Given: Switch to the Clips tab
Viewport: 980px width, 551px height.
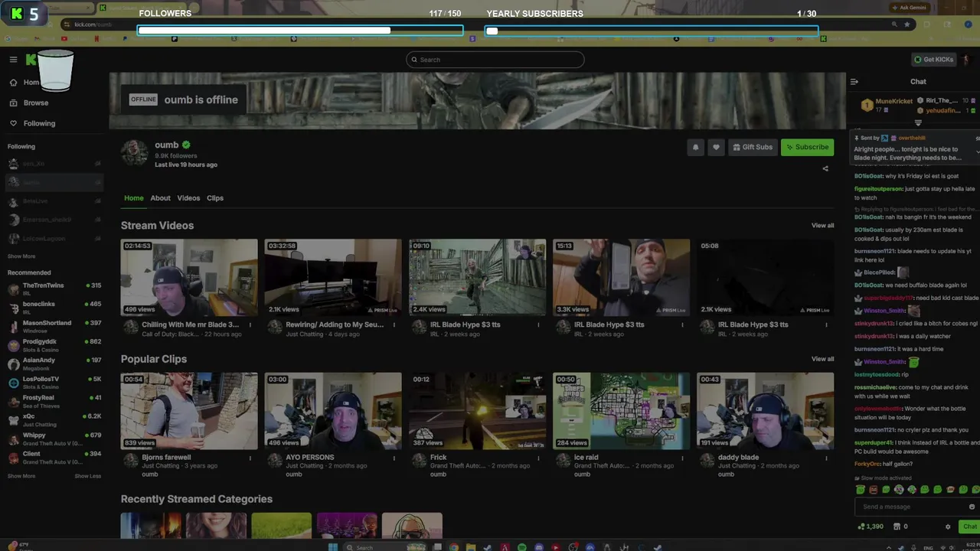Looking at the screenshot, I should [x=215, y=198].
